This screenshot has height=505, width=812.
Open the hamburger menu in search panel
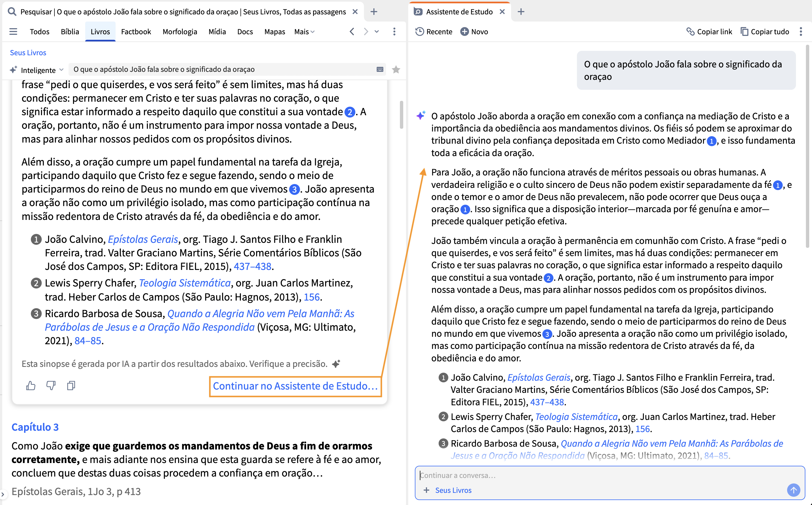(13, 32)
